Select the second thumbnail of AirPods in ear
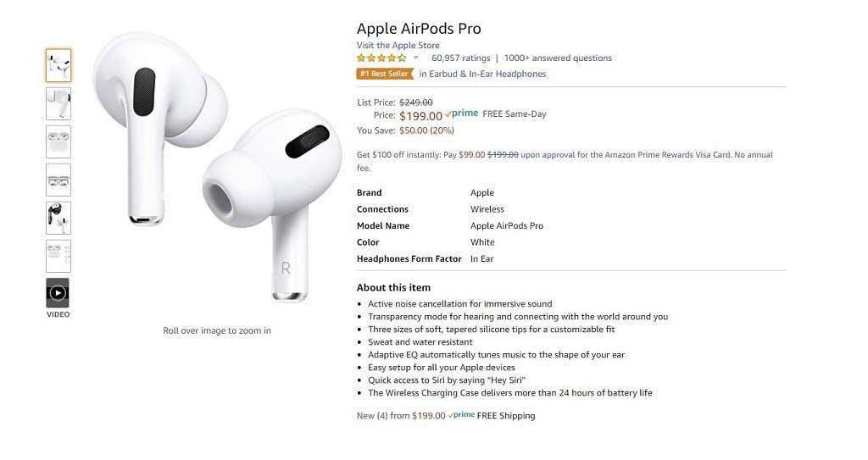 click(58, 103)
